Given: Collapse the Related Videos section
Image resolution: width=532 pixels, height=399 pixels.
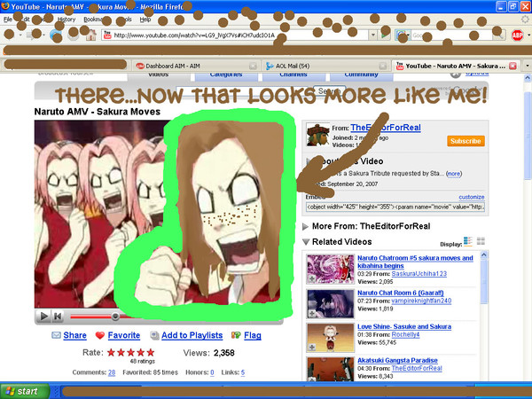Looking at the screenshot, I should [x=306, y=242].
